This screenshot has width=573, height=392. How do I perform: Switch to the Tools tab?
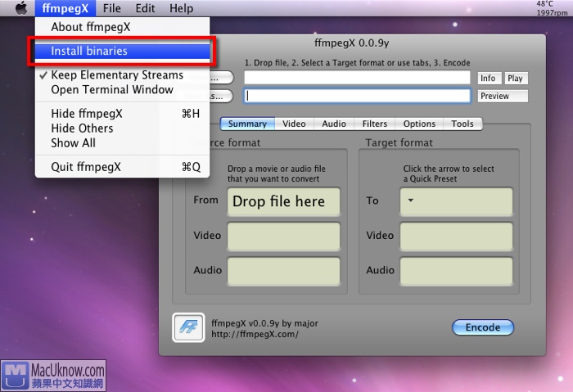pos(462,124)
